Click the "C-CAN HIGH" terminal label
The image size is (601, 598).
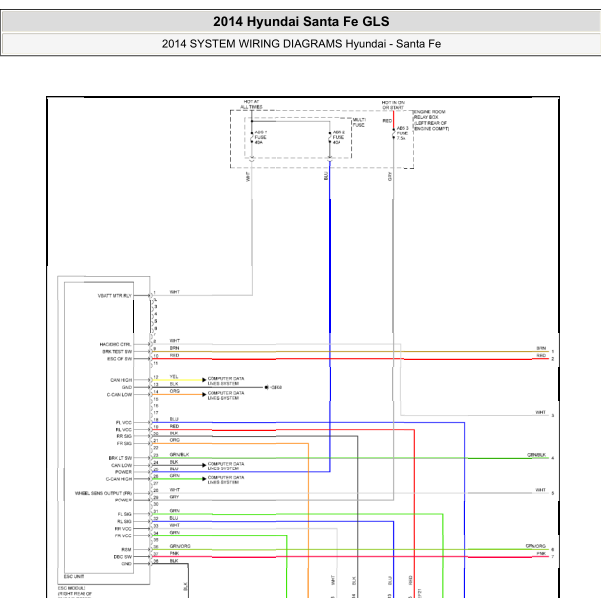click(x=118, y=479)
